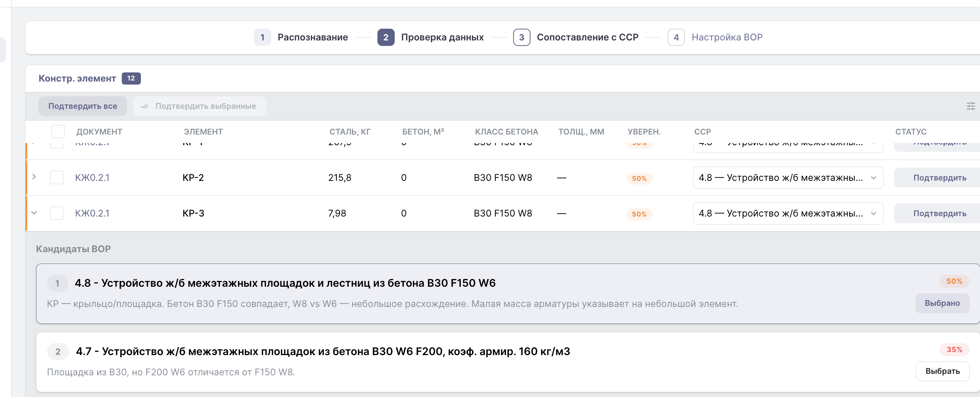Click ССР column header
The height and width of the screenshot is (397, 980).
[x=702, y=132]
